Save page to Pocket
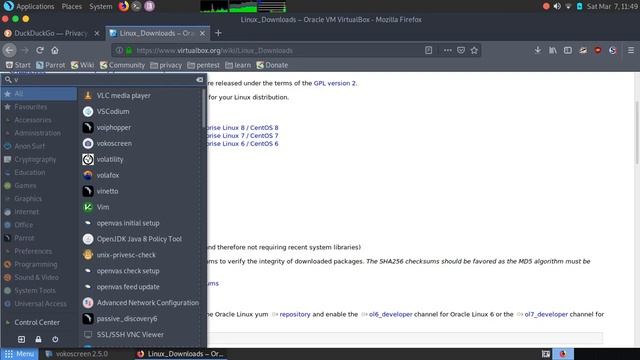The height and width of the screenshot is (360, 640). pyautogui.click(x=461, y=50)
